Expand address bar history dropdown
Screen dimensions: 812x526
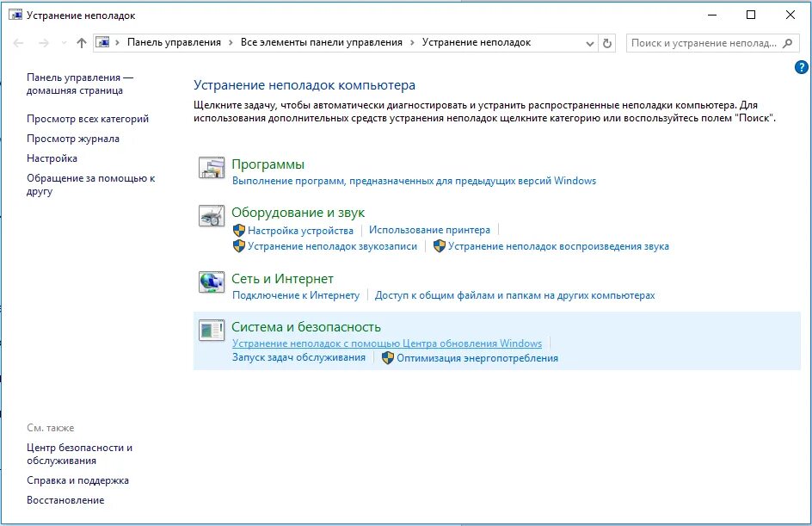click(589, 44)
